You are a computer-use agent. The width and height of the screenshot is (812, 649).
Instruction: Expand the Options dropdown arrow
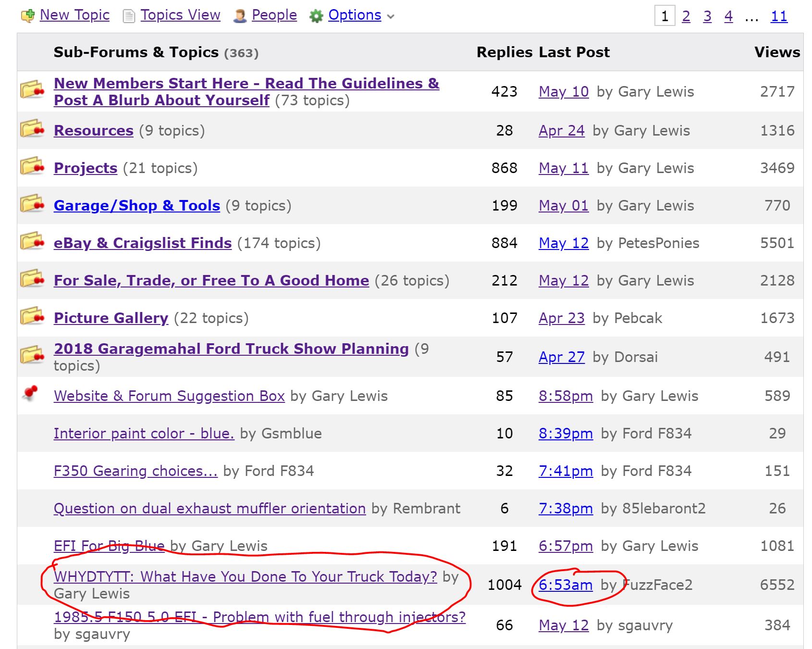[391, 17]
